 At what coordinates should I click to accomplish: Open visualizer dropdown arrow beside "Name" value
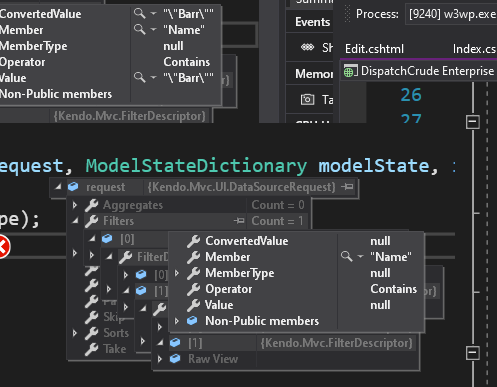[360, 257]
